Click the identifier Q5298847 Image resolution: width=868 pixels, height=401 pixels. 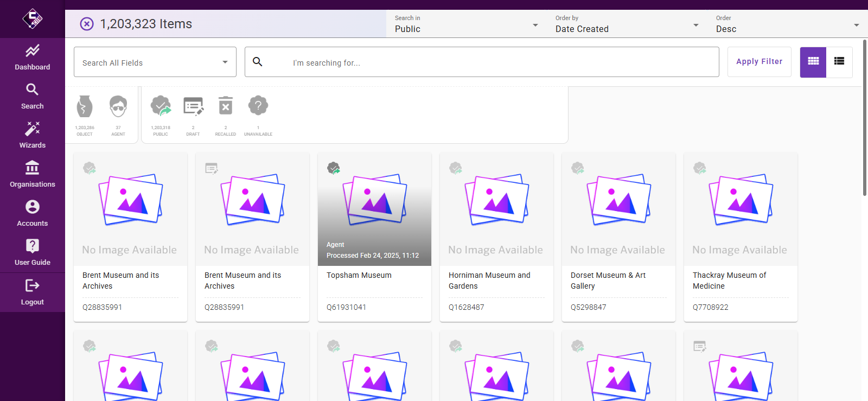tap(589, 307)
